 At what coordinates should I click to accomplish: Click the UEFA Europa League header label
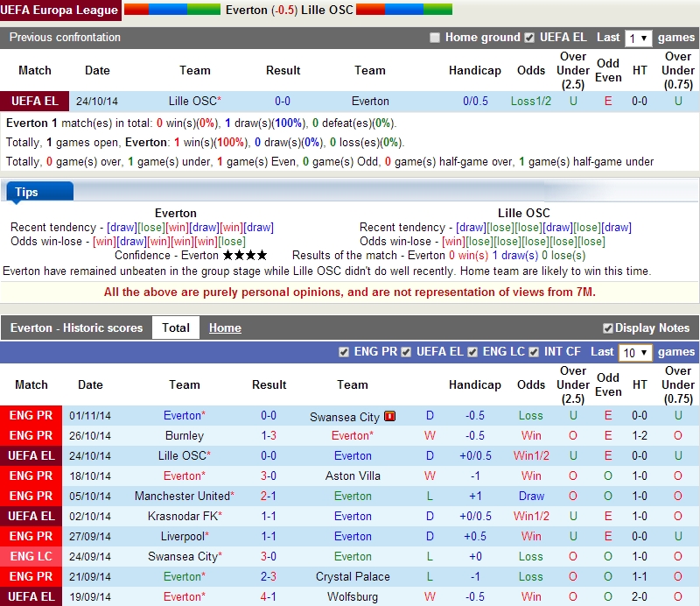click(59, 10)
